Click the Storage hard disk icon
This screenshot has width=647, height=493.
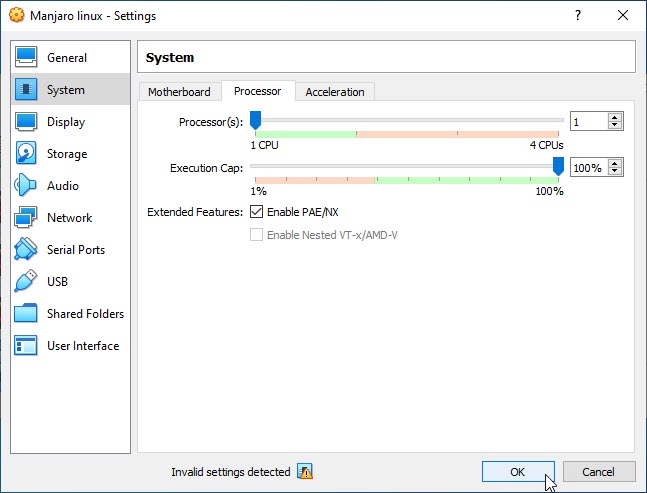point(26,153)
